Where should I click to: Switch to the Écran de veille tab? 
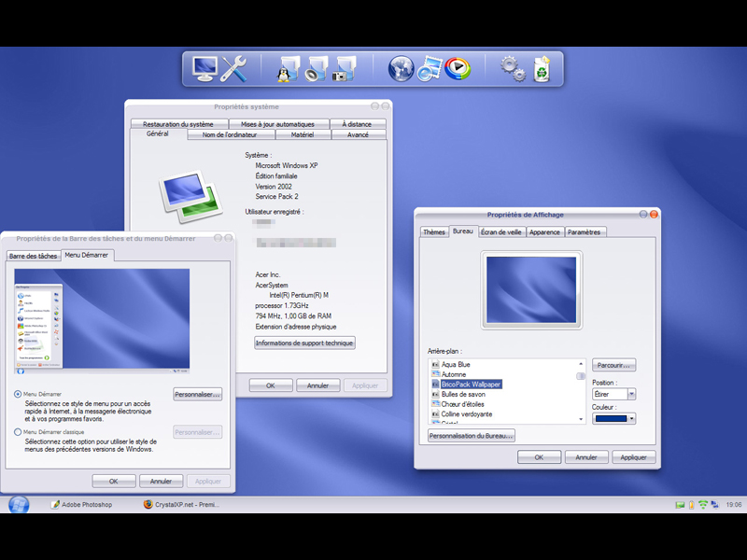point(501,231)
